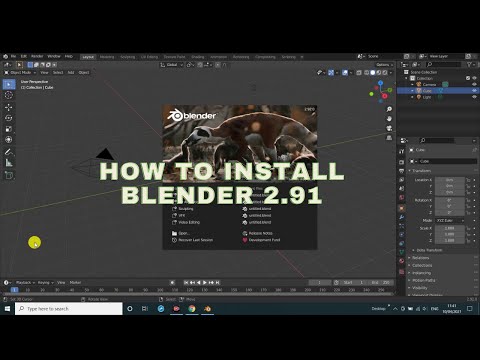Image resolution: width=480 pixels, height=360 pixels.
Task: Click the red X axis gizmo ball
Action: [384, 96]
